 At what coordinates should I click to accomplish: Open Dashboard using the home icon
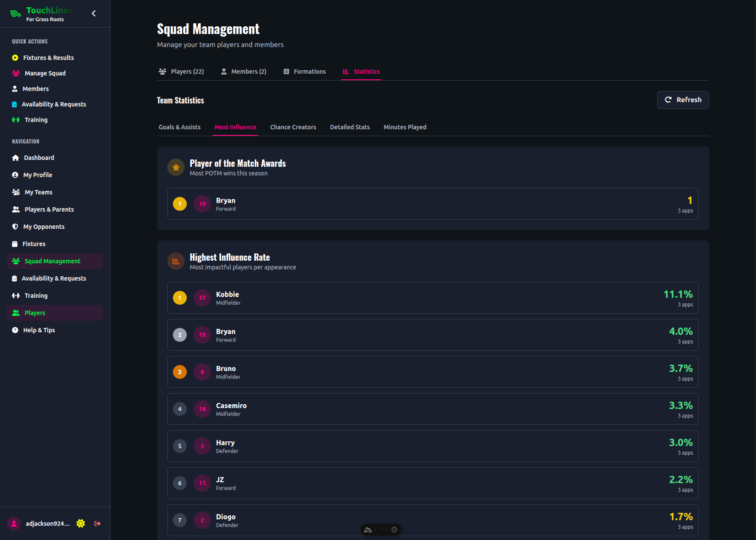16,157
